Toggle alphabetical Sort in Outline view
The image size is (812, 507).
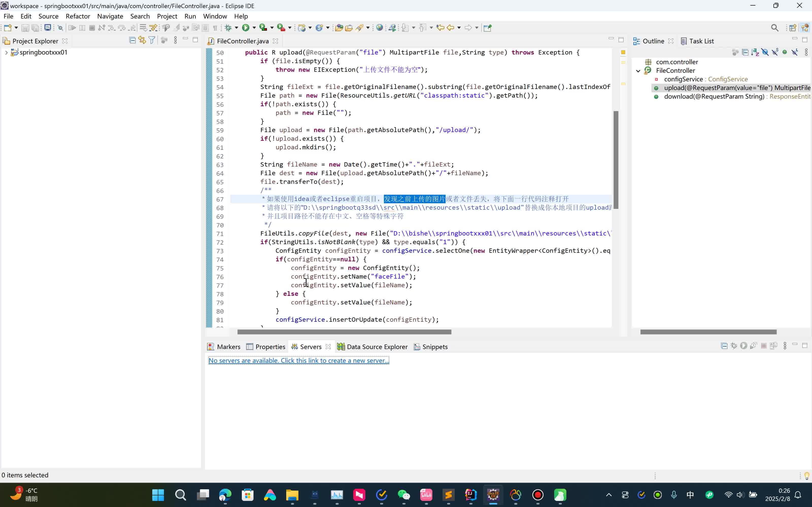(x=755, y=52)
